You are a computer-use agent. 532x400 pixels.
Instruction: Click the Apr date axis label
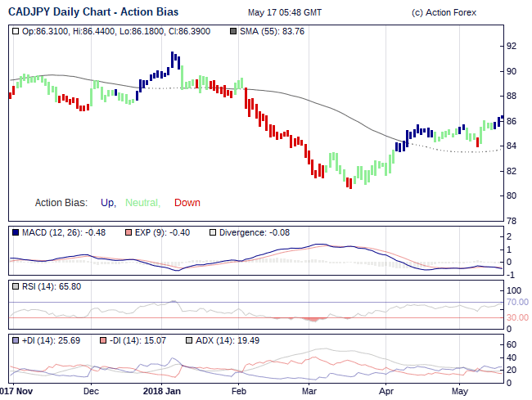click(386, 392)
